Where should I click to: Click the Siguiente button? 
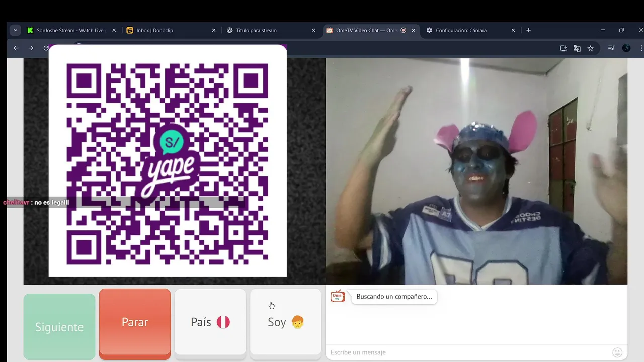[x=59, y=327]
